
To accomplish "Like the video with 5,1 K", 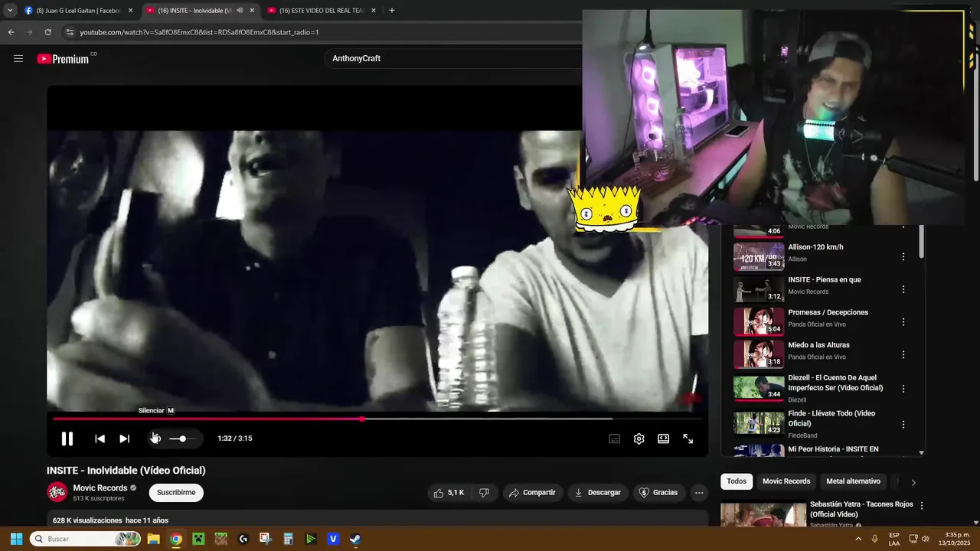I will (x=449, y=492).
